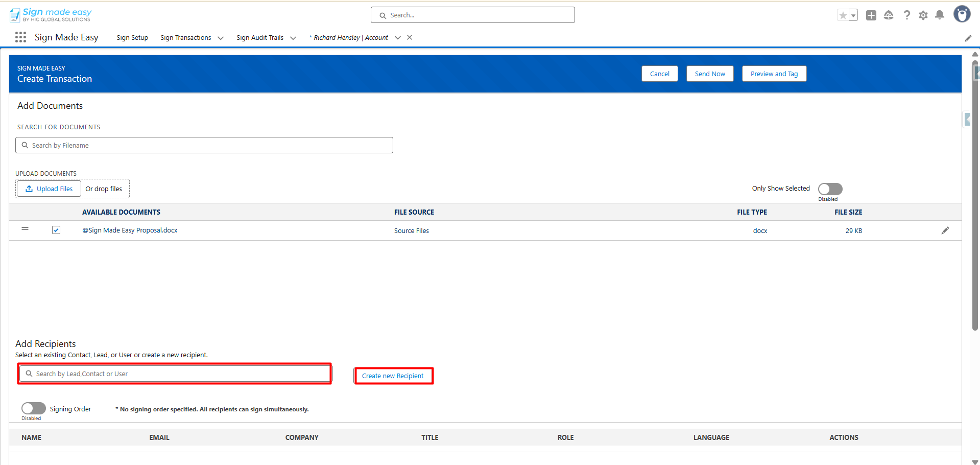Click the ROLE recipient column header
This screenshot has width=980, height=465.
566,437
